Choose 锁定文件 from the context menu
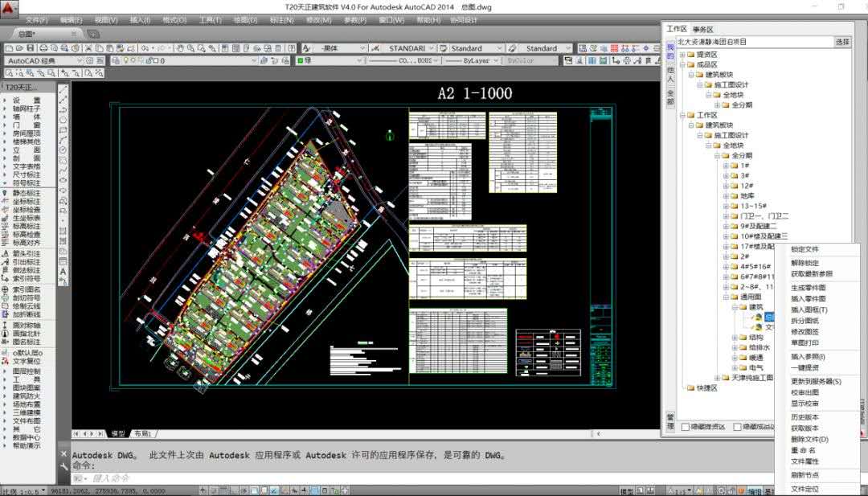Viewport: 868px width, 496px height. 805,250
